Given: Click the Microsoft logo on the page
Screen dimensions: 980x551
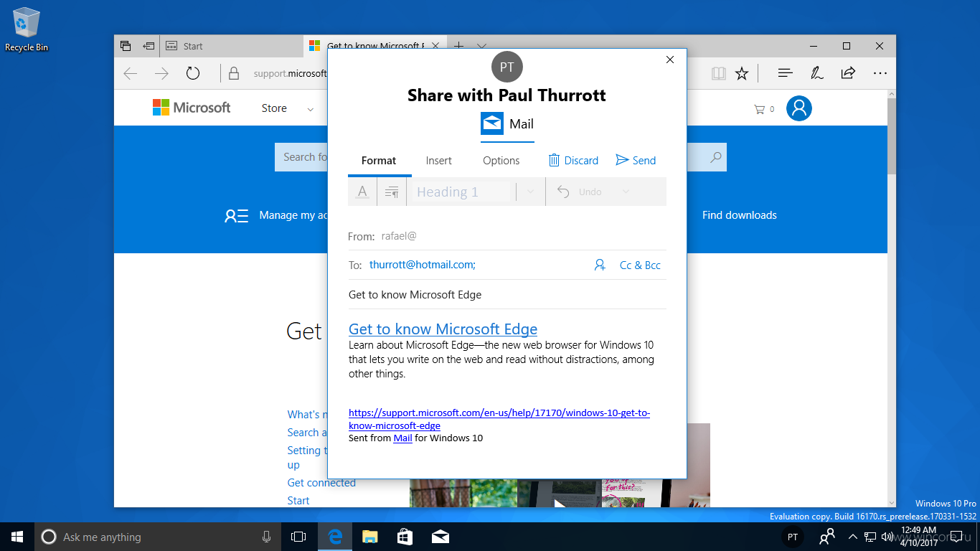Looking at the screenshot, I should [x=192, y=108].
